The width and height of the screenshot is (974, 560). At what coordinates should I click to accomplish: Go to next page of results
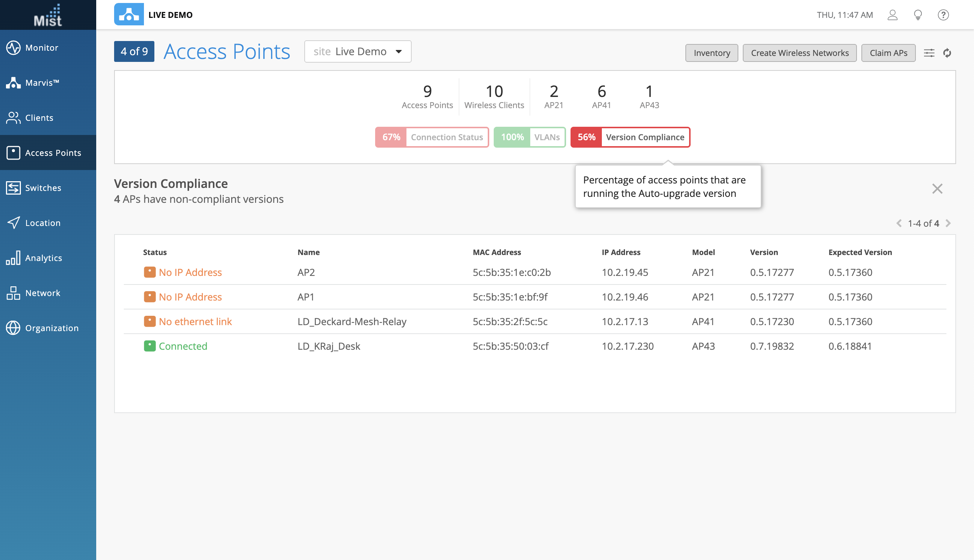click(x=948, y=223)
